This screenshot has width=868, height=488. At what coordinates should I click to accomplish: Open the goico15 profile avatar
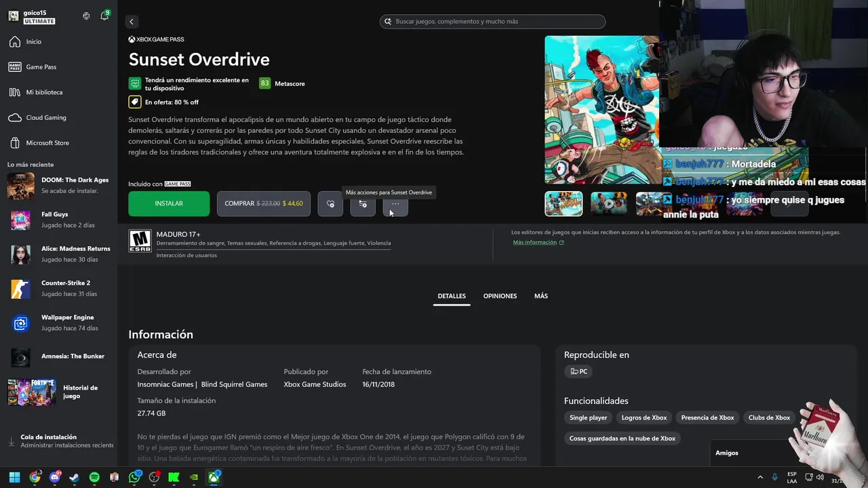pos(14,16)
